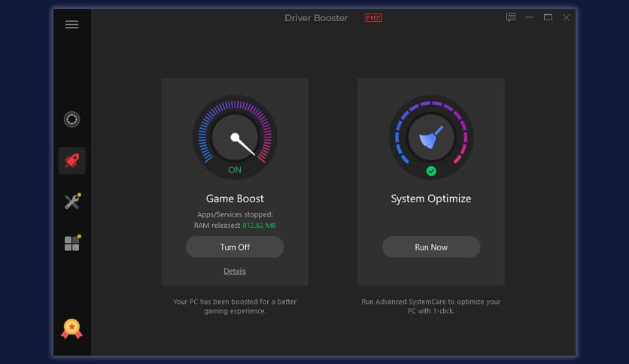Screen dimensions: 629x364
Task: Open the Tools wrench icon
Action: click(73, 202)
